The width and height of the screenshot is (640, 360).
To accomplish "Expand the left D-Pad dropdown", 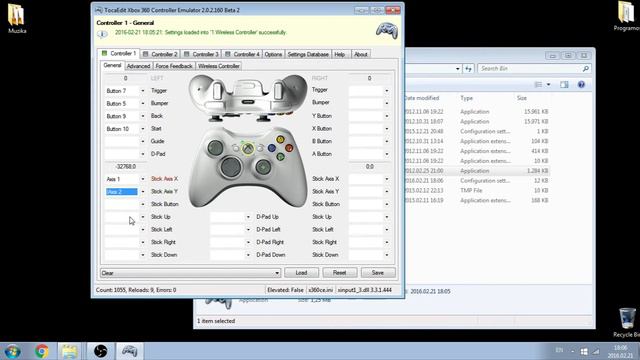I will pos(143,154).
